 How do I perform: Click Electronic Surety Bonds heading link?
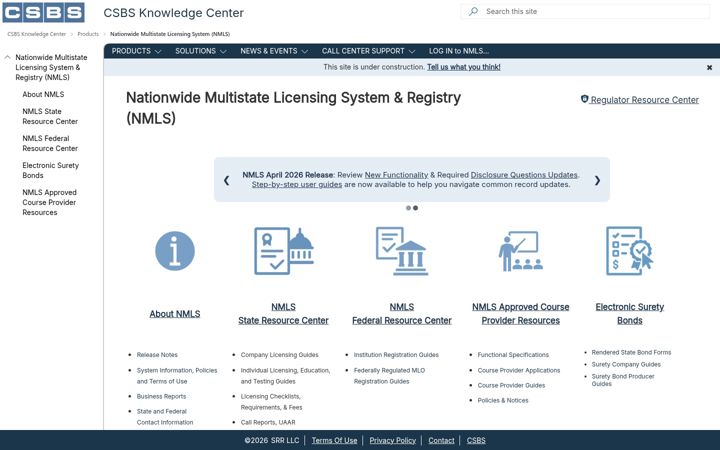630,314
